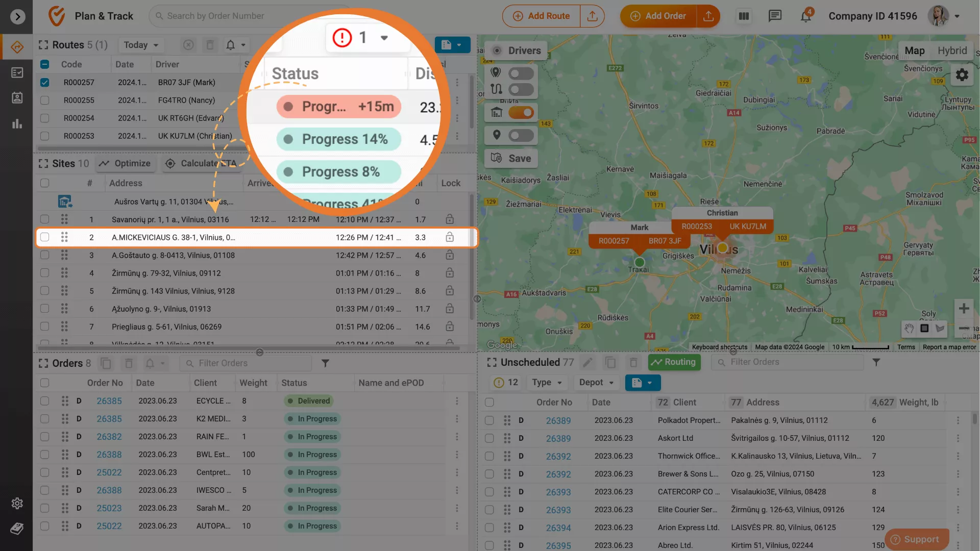
Task: Open the Type filter dropdown
Action: click(x=547, y=383)
